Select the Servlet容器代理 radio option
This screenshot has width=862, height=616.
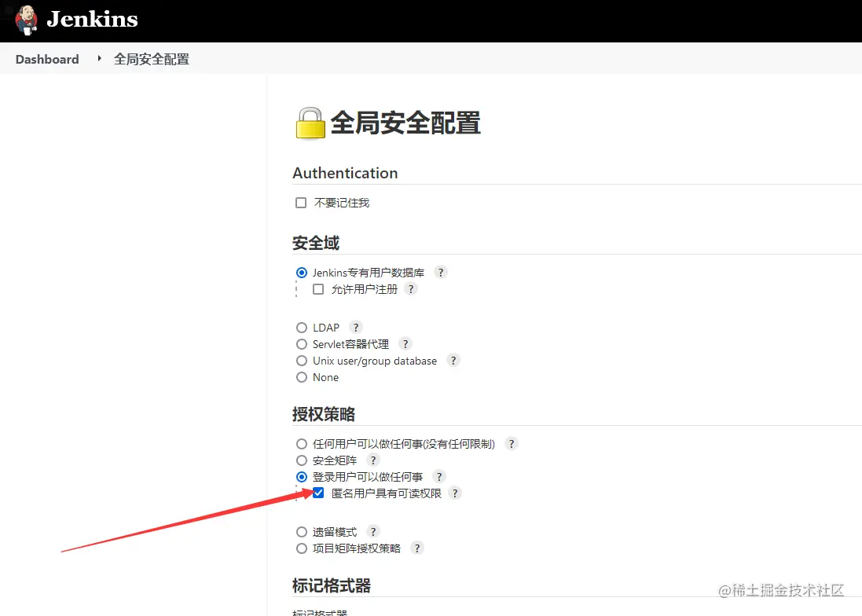(301, 344)
